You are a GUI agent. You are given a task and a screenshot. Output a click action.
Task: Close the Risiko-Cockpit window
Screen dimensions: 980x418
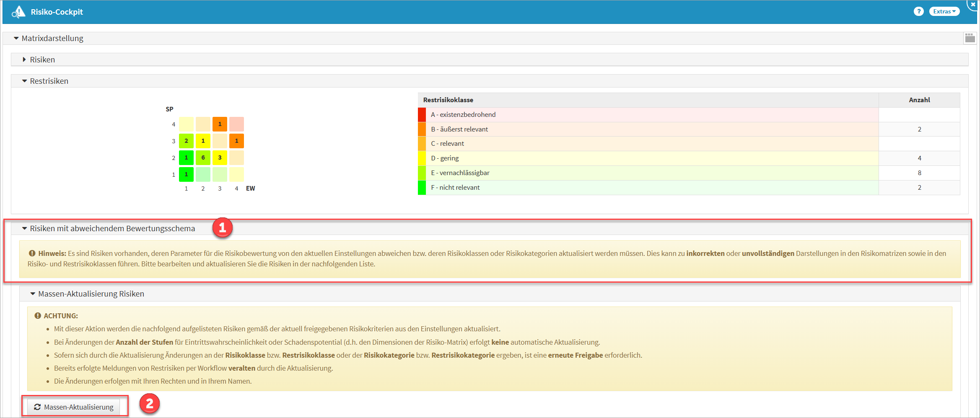973,5
